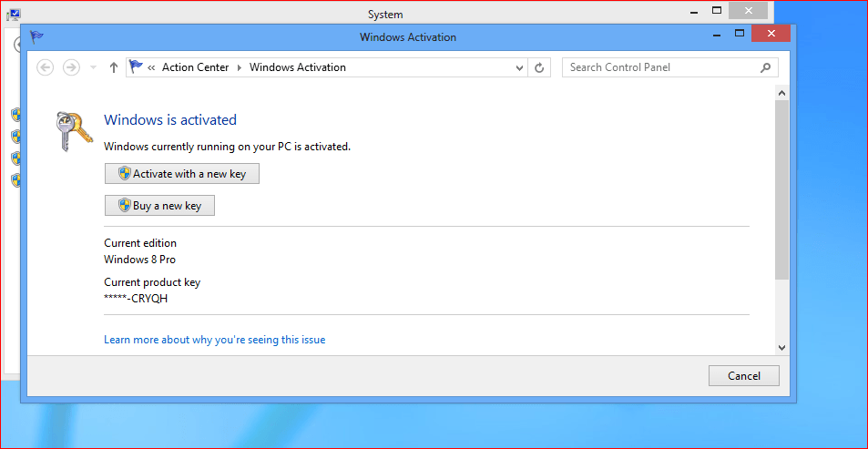The height and width of the screenshot is (449, 868).
Task: Click the '*****-CRYQH' product key text
Action: [x=136, y=299]
